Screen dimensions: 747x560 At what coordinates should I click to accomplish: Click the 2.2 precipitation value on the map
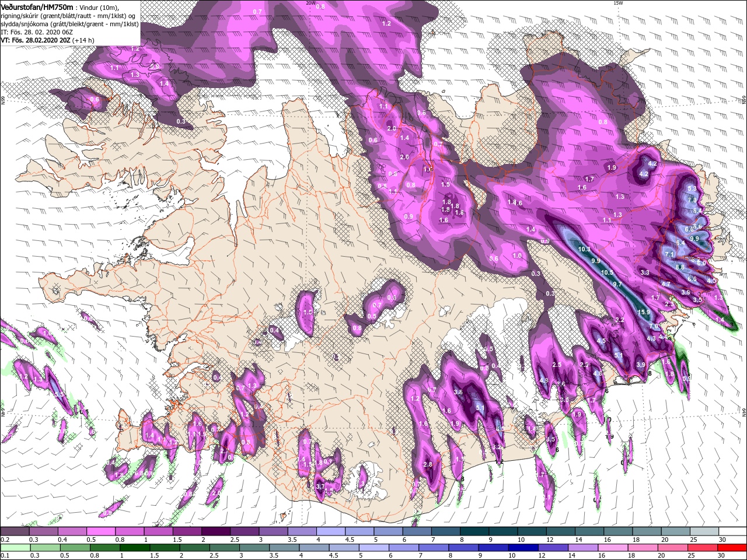pos(620,320)
